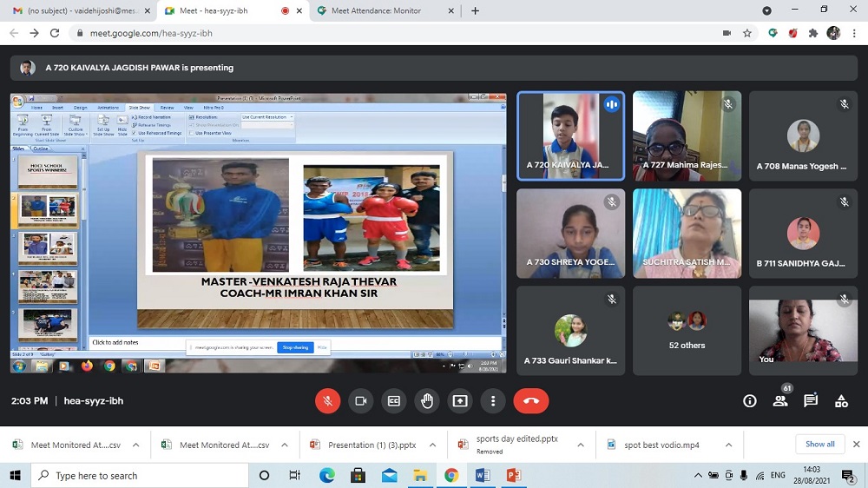Leave the call with red hang-up button
The image size is (868, 488).
point(531,401)
